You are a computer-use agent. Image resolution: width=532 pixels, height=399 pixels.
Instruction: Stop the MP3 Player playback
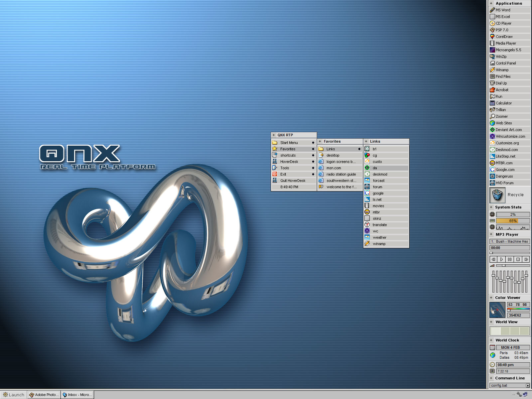518,259
